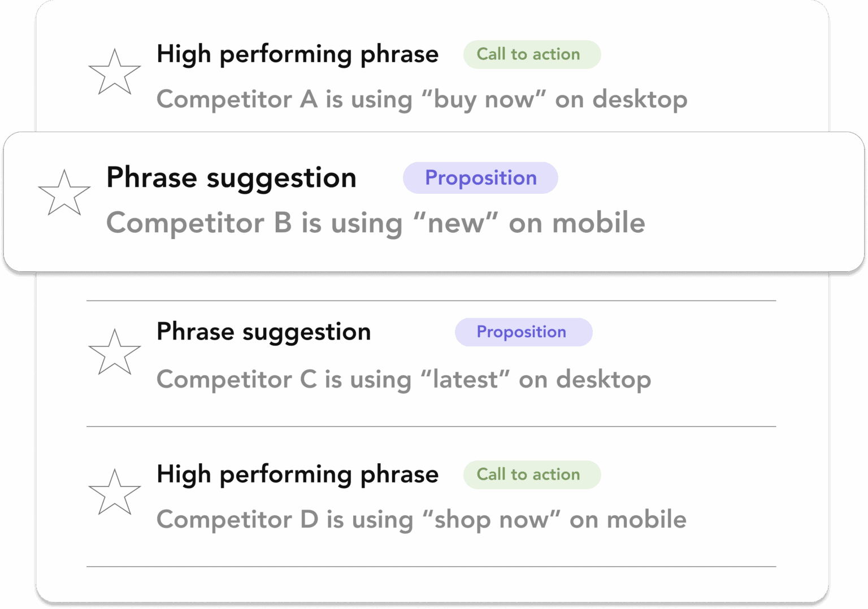Screen dimensions: 868x609
Task: Select "Competitor B is using new" description
Action: [376, 223]
